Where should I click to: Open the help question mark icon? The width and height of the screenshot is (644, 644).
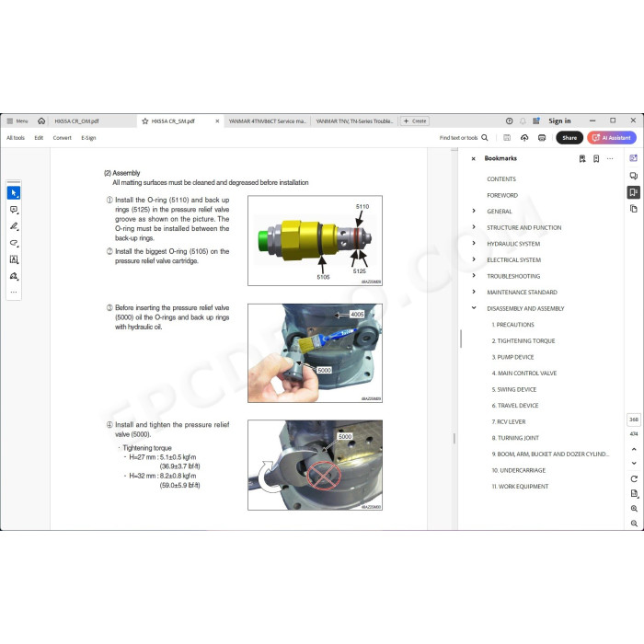(x=510, y=121)
